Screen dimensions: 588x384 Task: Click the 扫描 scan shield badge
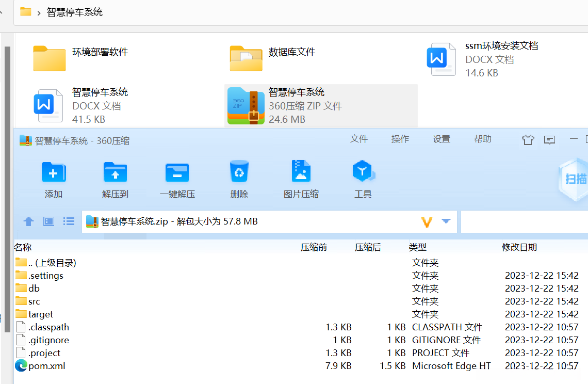(573, 180)
